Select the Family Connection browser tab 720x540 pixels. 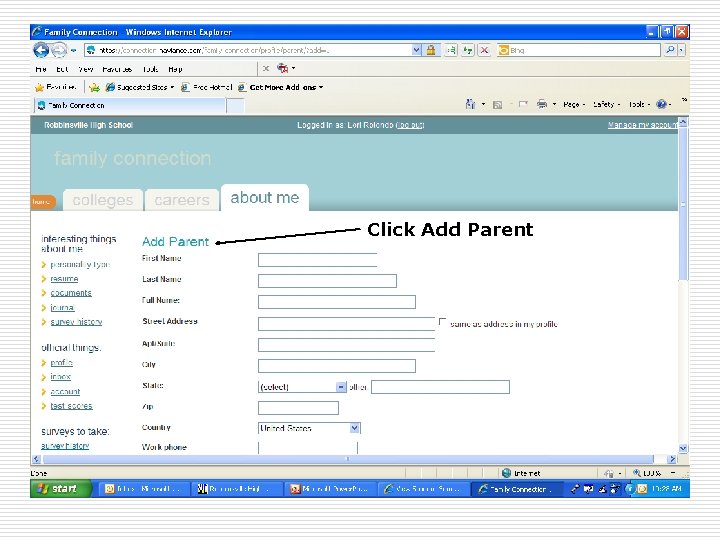(130, 106)
